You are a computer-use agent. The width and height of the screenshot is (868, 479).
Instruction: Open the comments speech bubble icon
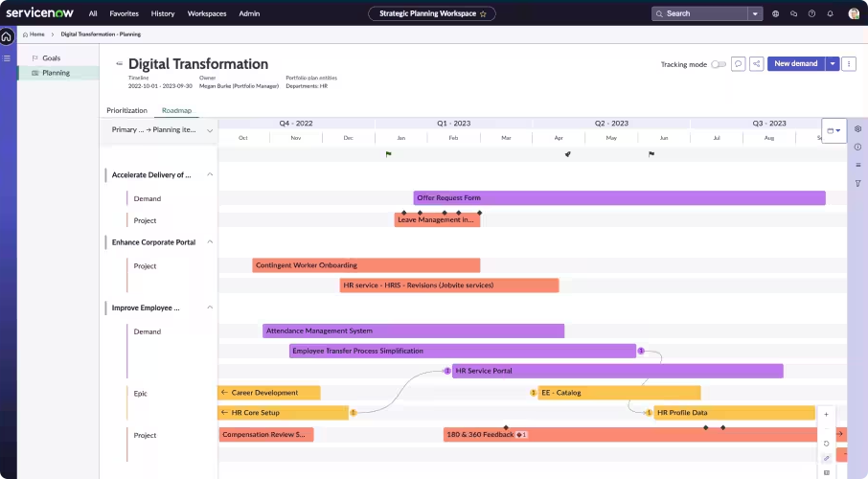click(x=738, y=64)
